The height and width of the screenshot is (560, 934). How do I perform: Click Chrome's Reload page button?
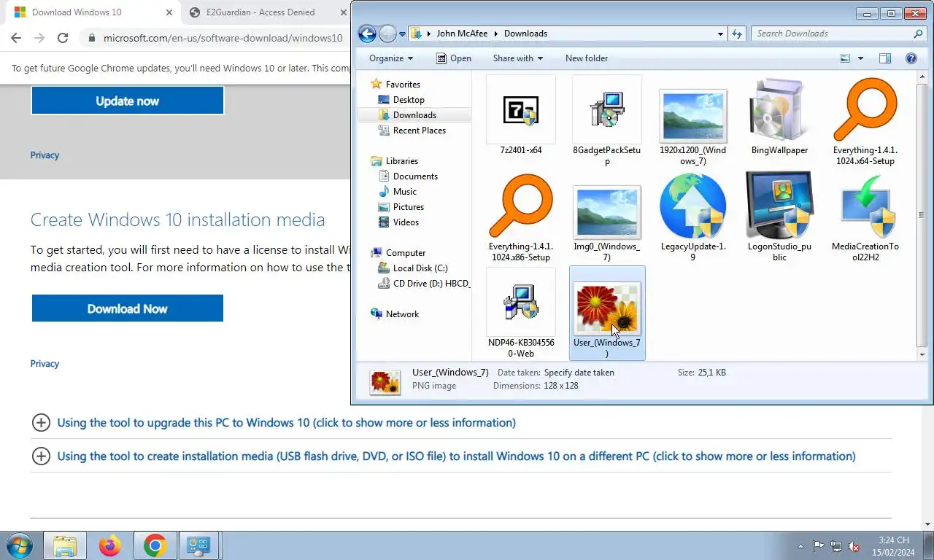point(63,38)
